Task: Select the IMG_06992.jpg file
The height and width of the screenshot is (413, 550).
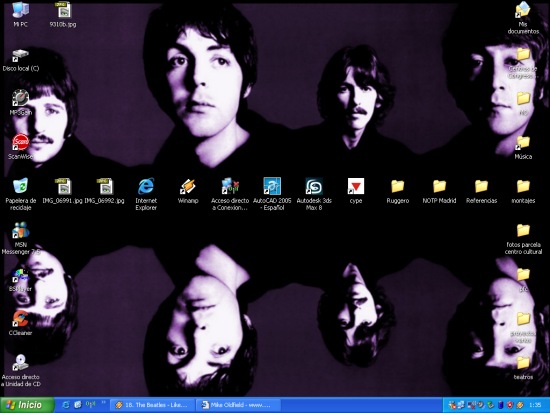Action: [105, 191]
